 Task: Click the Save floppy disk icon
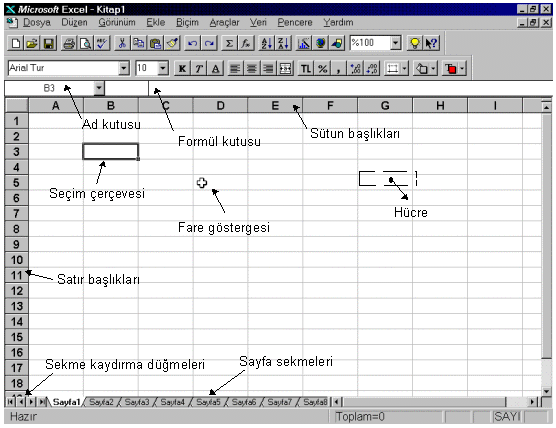[x=49, y=44]
